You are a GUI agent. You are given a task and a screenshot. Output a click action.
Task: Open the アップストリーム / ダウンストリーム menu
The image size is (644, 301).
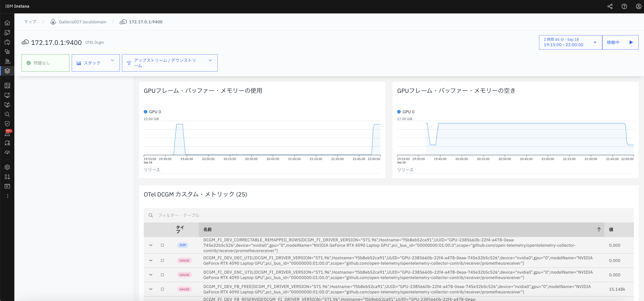pos(170,63)
